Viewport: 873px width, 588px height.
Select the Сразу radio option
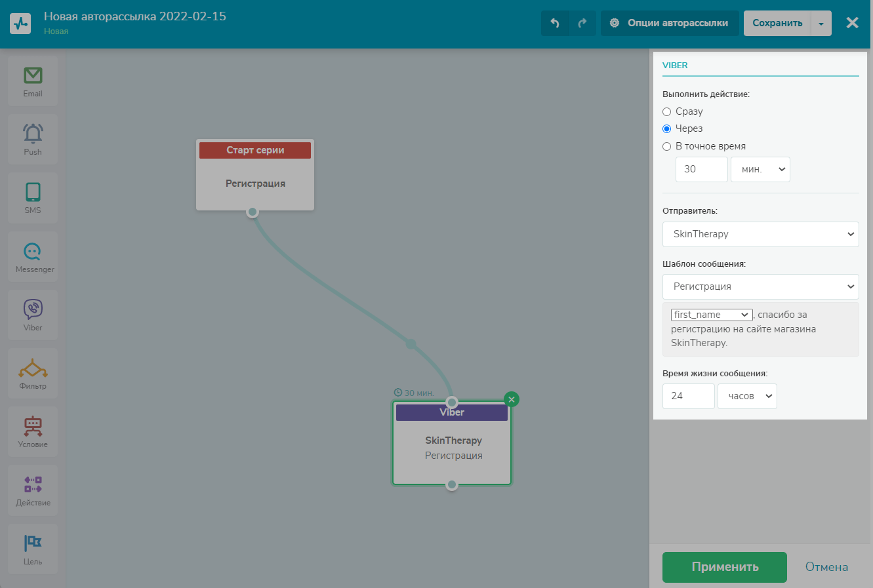coord(666,111)
